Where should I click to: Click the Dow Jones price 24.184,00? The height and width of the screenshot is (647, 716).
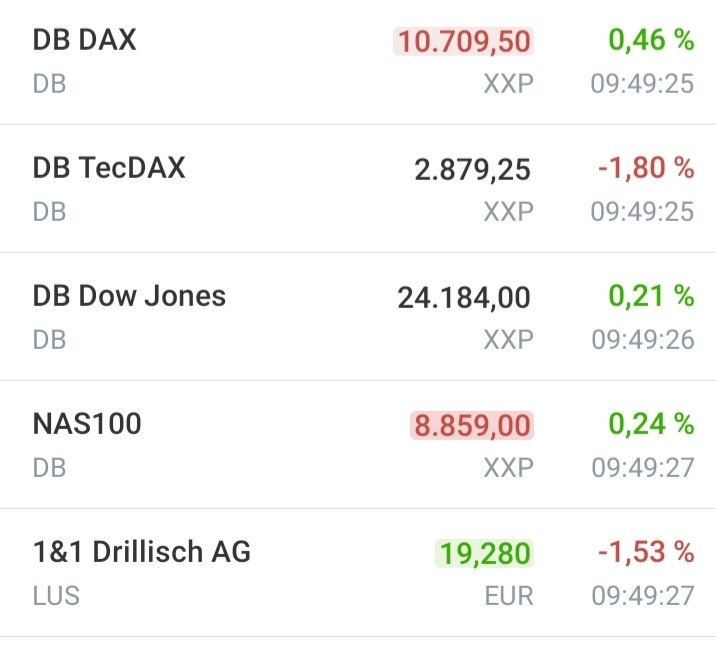464,297
